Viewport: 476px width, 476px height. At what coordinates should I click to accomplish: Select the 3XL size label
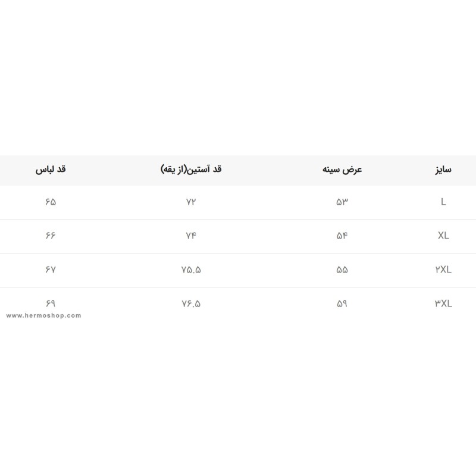click(x=443, y=303)
